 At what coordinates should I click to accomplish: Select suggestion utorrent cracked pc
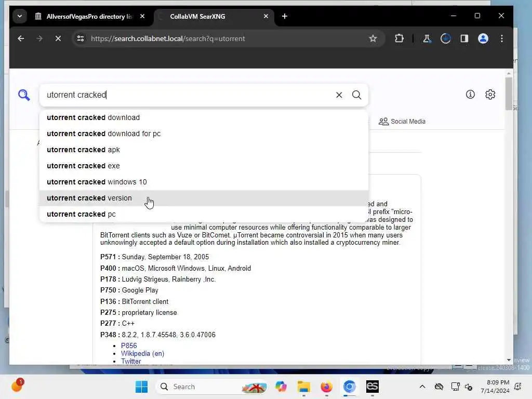pyautogui.click(x=204, y=214)
